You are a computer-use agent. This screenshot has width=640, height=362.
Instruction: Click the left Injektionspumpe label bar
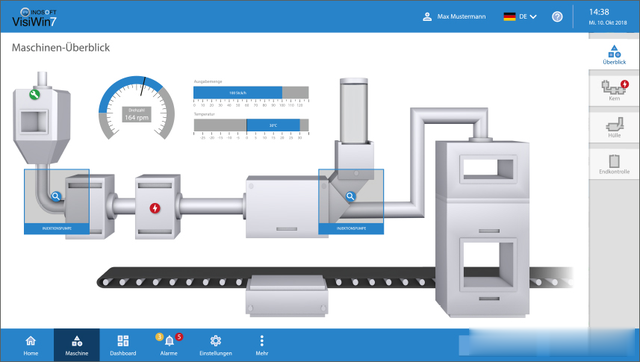[x=57, y=229]
